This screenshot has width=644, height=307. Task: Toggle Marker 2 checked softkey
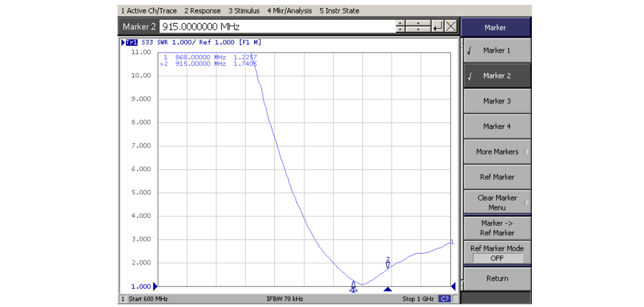(496, 76)
